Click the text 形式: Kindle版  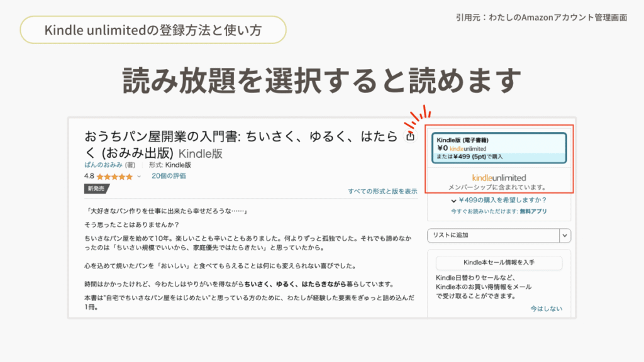[170, 165]
